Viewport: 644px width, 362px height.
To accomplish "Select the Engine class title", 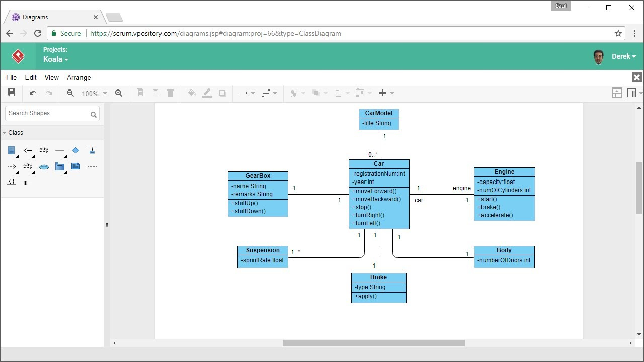I will click(x=504, y=172).
